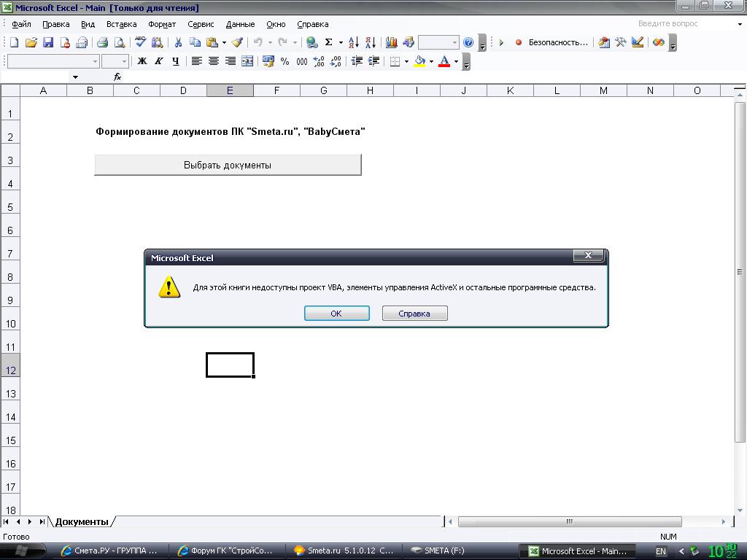Click the New workbook icon
The width and height of the screenshot is (747, 560).
[15, 42]
